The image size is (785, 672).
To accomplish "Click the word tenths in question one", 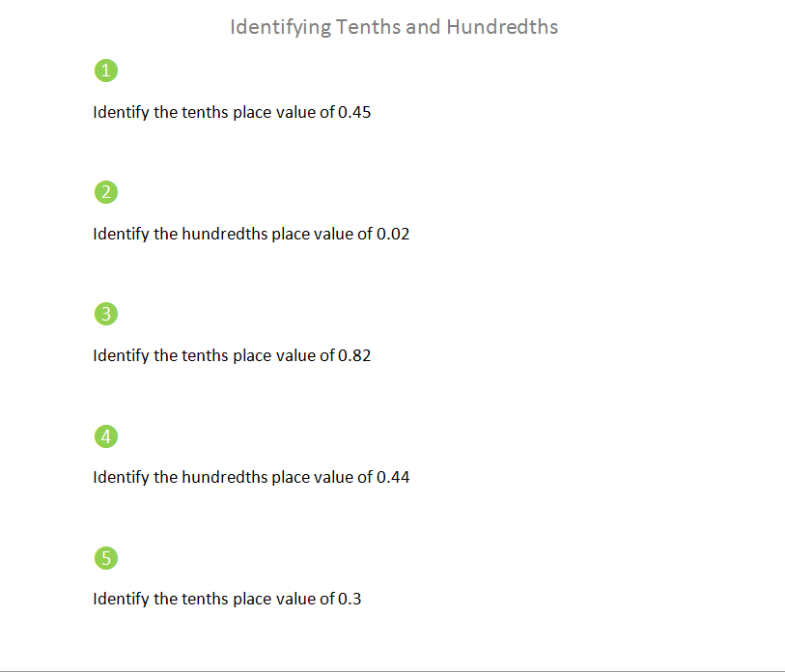I will [205, 112].
